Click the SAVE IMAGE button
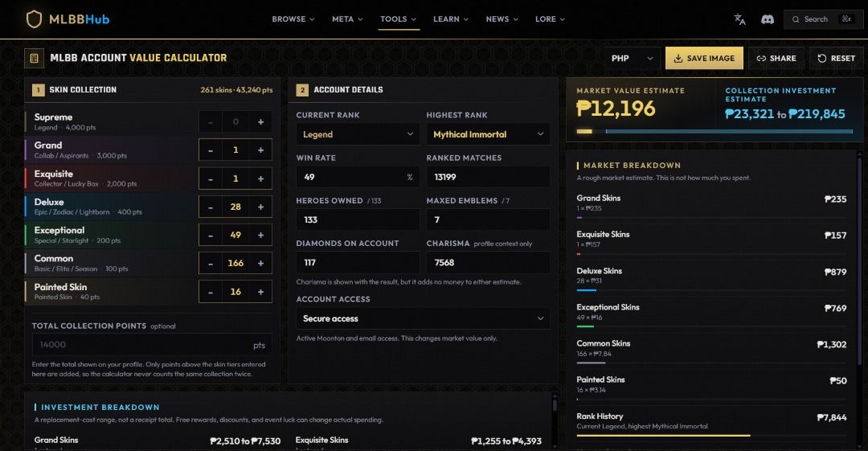Screen dimensions: 868x451 [704, 58]
